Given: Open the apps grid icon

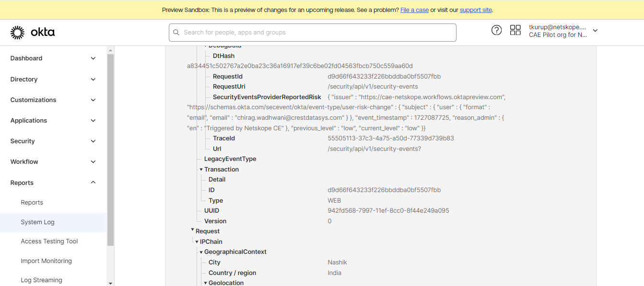Looking at the screenshot, I should 515,30.
